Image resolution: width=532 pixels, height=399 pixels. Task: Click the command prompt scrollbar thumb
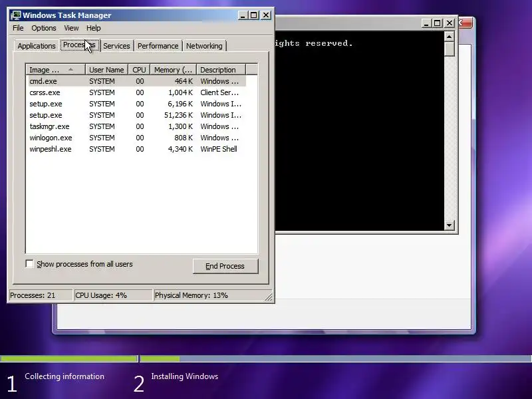450,49
